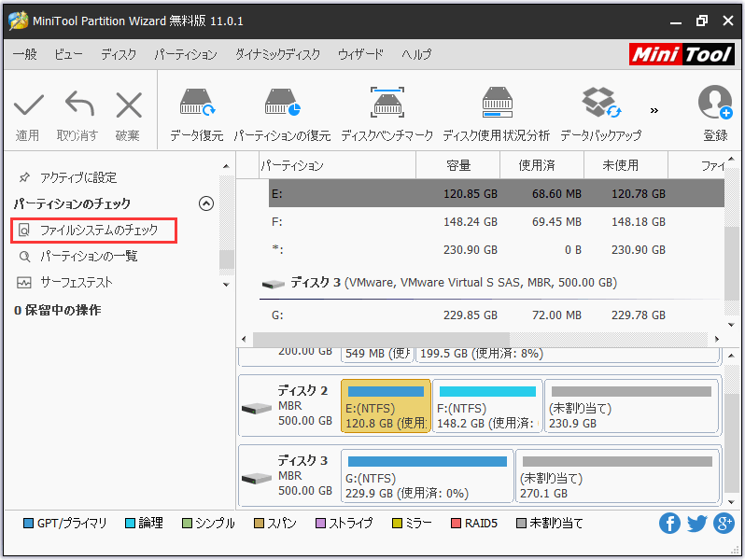
Task: Click the 取り消す (Undo) arrow icon
Action: pos(79,104)
